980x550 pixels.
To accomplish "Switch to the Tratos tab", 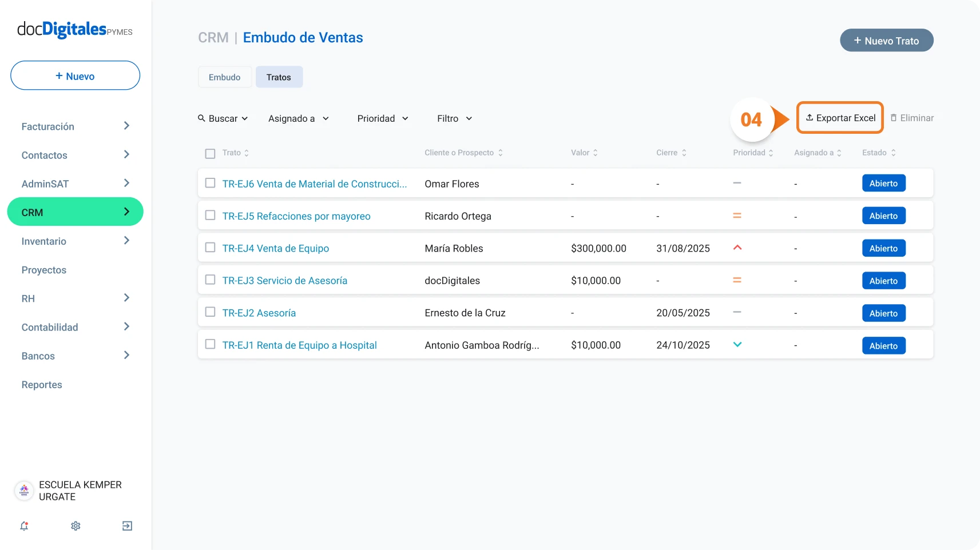I will click(279, 77).
